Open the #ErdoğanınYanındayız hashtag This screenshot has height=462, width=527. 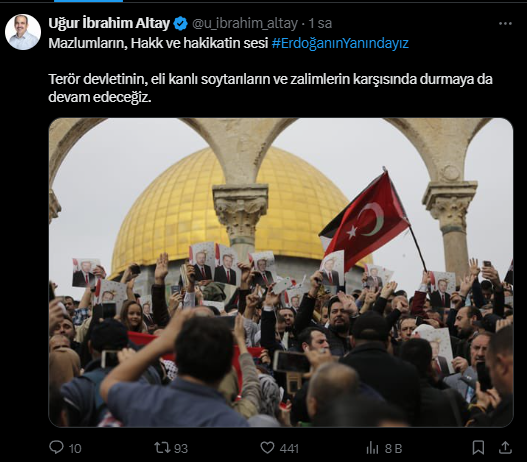coord(340,43)
